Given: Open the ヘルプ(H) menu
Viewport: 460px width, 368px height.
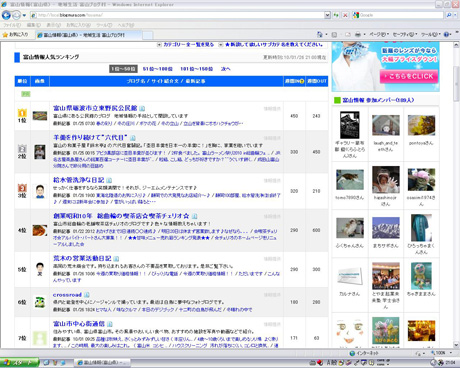Looking at the screenshot, I should (x=125, y=25).
